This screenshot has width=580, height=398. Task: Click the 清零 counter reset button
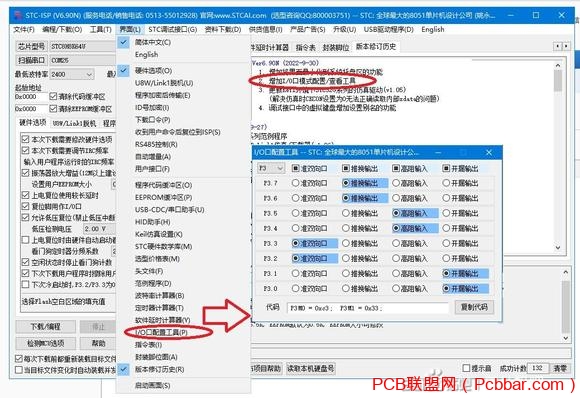[x=560, y=368]
